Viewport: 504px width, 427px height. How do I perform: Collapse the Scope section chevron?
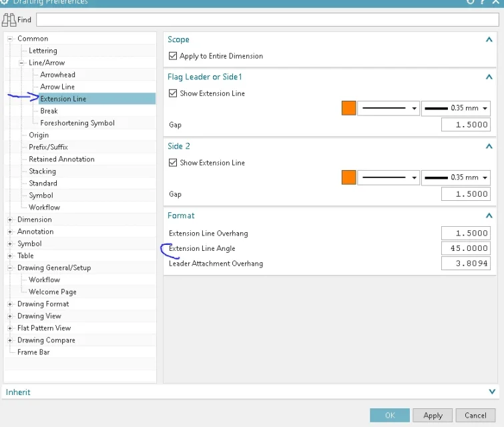click(x=489, y=40)
